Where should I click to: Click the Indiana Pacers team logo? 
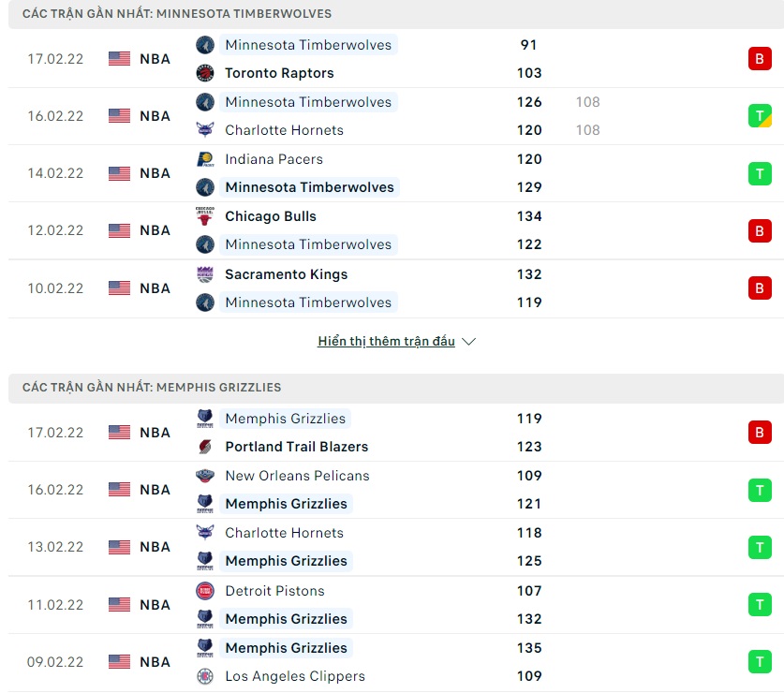click(205, 159)
